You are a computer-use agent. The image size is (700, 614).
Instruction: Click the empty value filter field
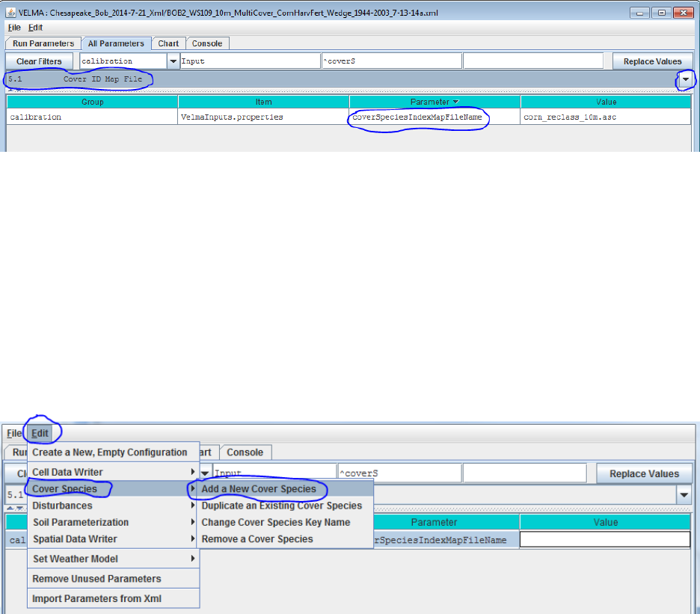click(533, 61)
